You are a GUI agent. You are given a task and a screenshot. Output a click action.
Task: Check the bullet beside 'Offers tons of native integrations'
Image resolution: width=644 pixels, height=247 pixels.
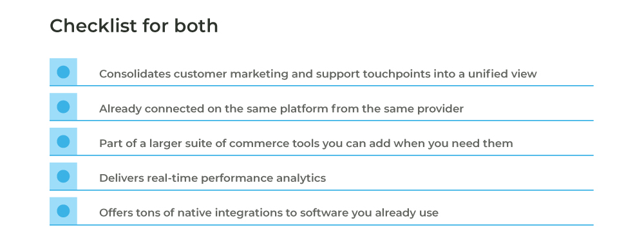63,212
